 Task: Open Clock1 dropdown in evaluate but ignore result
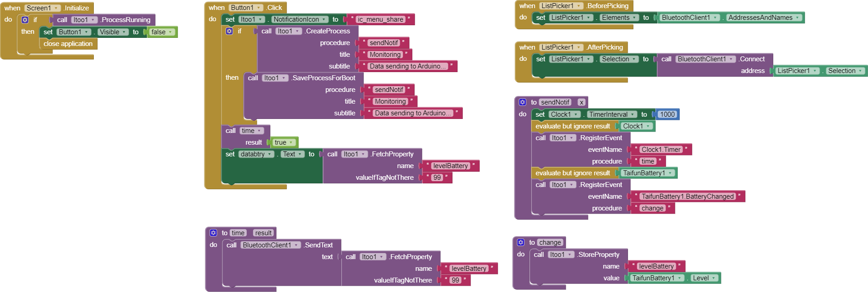pos(637,126)
